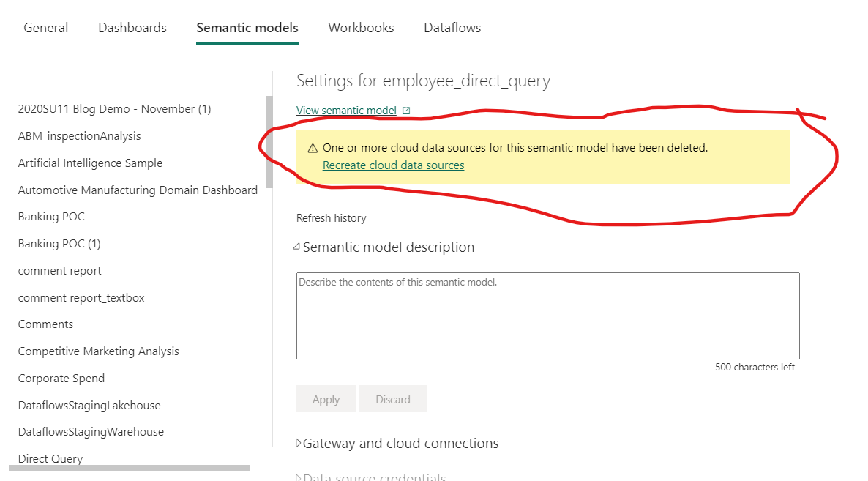
Task: Click the warning triangle icon in yellow banner
Action: point(313,149)
